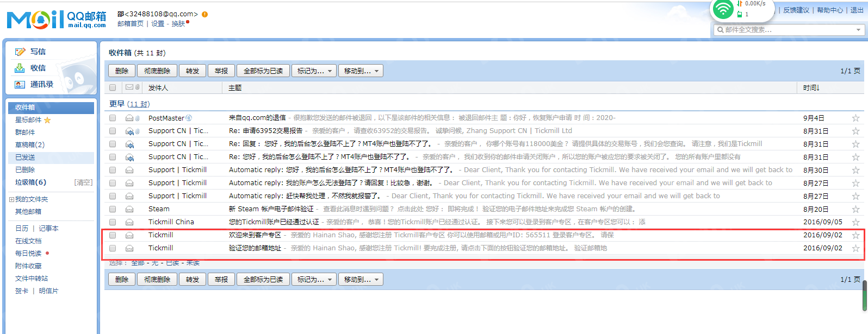Star the Automatic reply dated 8月30日
This screenshot has height=334, width=868.
[855, 170]
